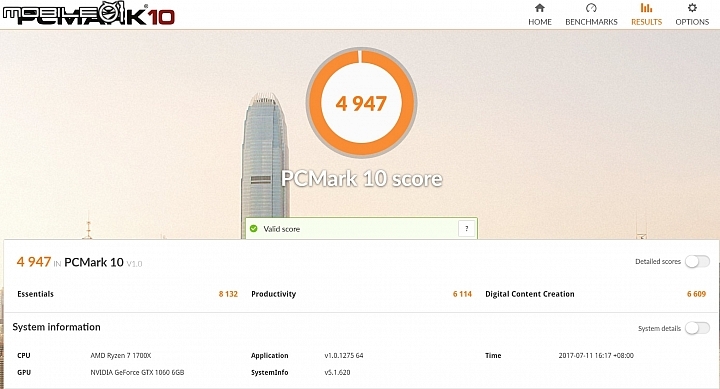720x389 pixels.
Task: Click the CPU value AMD Ryzen 7 1700X
Action: pos(121,355)
